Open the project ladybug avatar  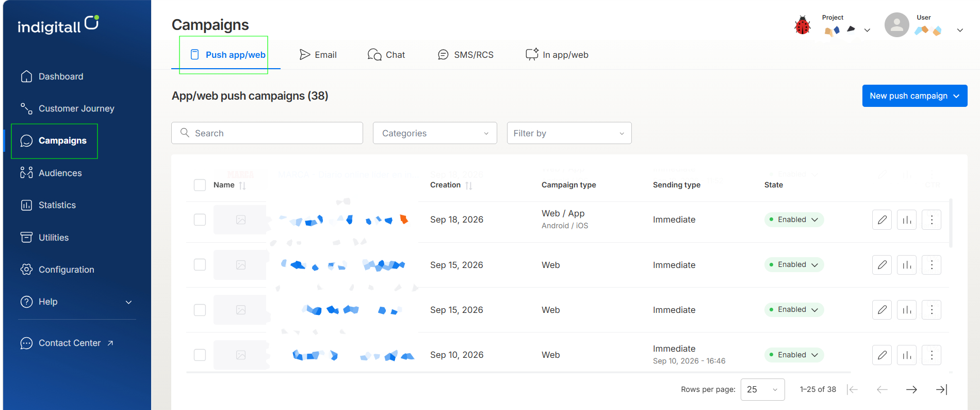pos(803,25)
